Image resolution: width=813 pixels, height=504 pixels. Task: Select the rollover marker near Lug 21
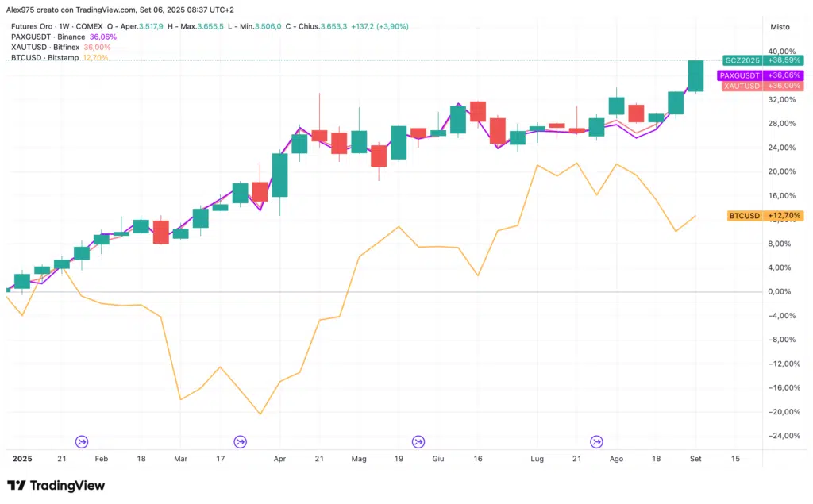pyautogui.click(x=596, y=441)
